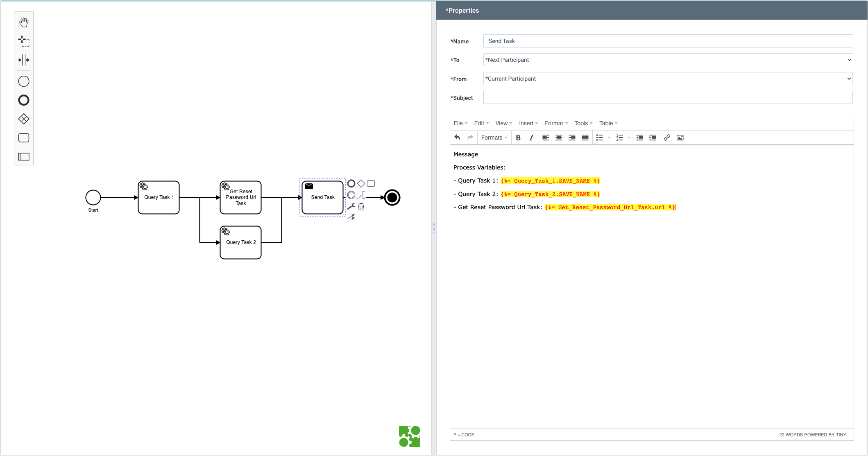Click the insert image icon
The height and width of the screenshot is (456, 868).
680,138
